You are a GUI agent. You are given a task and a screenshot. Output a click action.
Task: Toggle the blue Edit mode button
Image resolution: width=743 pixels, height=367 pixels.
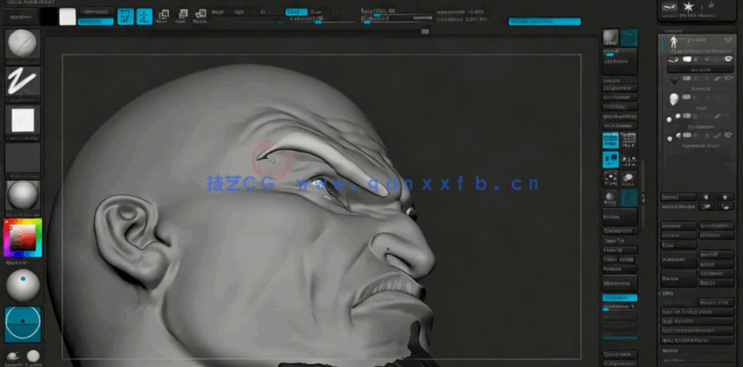tap(126, 16)
